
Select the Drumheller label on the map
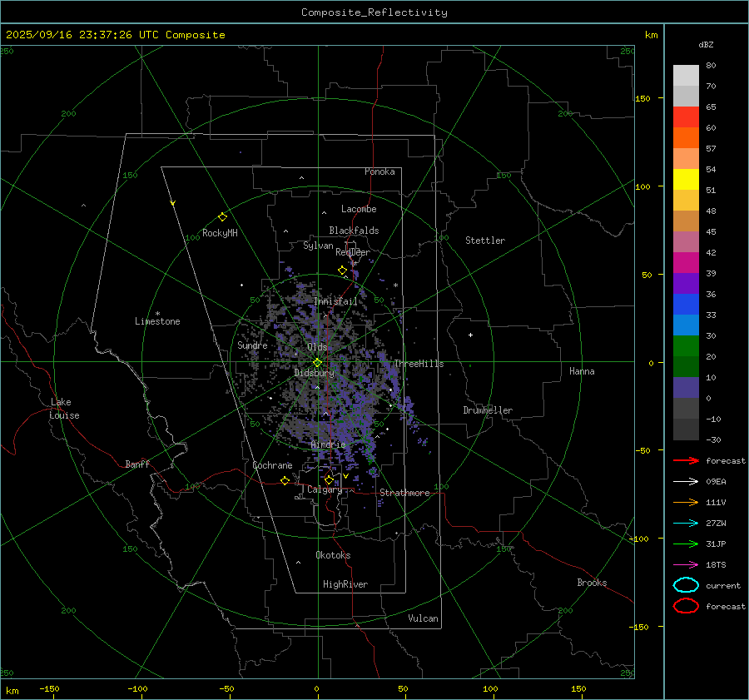488,410
